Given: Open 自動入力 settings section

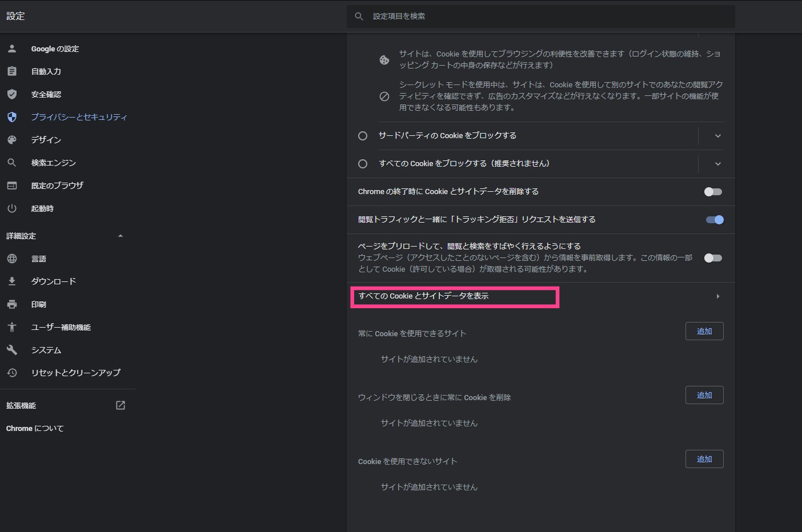Looking at the screenshot, I should (x=46, y=71).
